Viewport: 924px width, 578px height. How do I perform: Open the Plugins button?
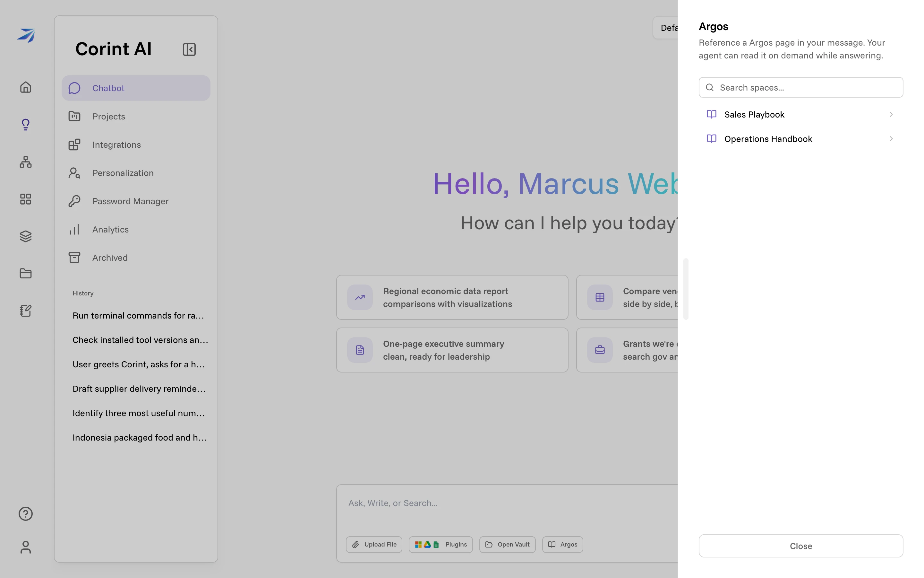pyautogui.click(x=441, y=544)
